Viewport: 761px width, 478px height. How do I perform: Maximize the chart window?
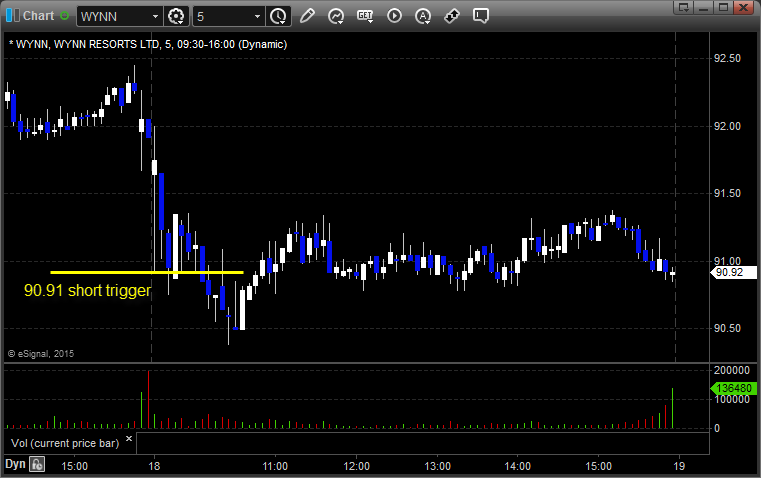(x=723, y=7)
